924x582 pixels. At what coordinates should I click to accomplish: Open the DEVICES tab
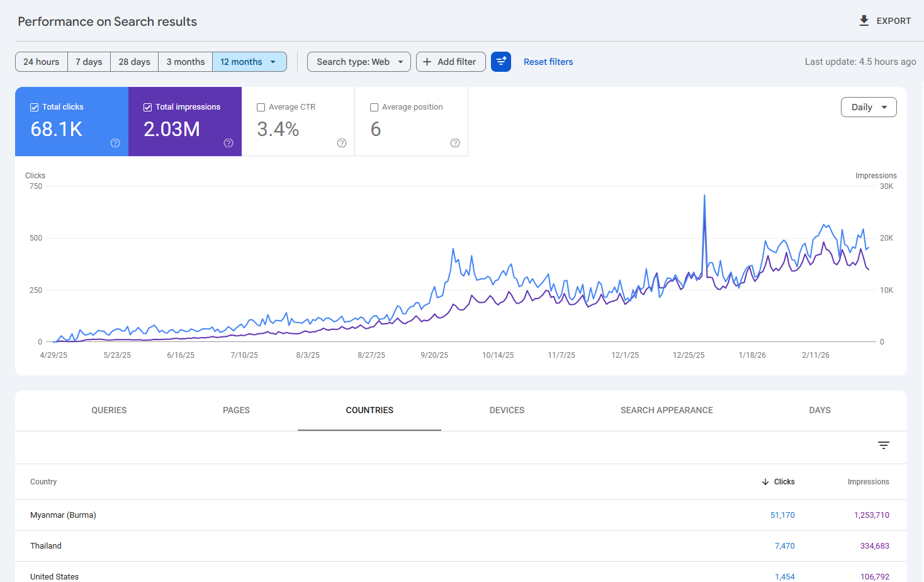click(507, 410)
